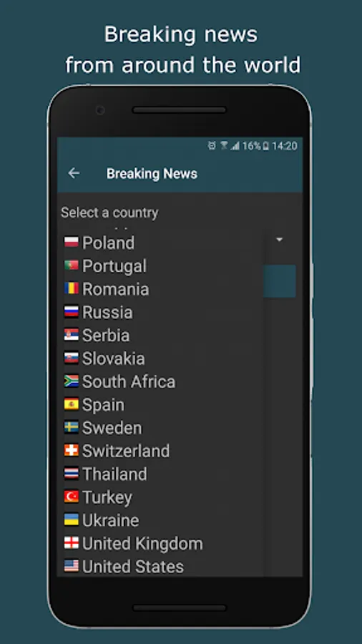Collapse the country dropdown arrow

(x=280, y=240)
